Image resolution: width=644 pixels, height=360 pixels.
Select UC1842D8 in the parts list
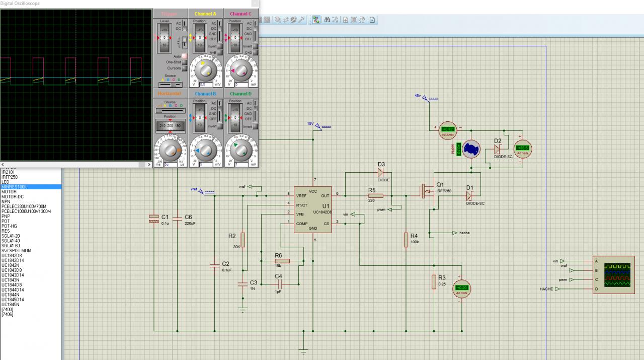(31, 255)
